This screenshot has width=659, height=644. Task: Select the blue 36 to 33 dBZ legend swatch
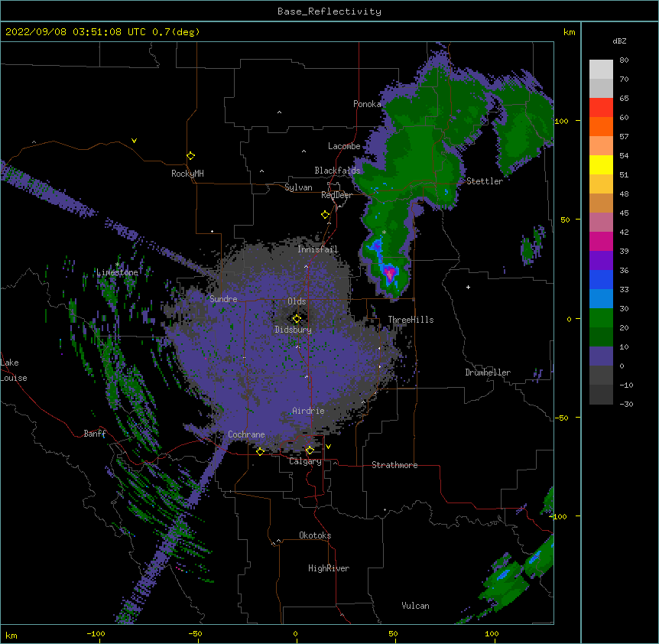click(601, 279)
